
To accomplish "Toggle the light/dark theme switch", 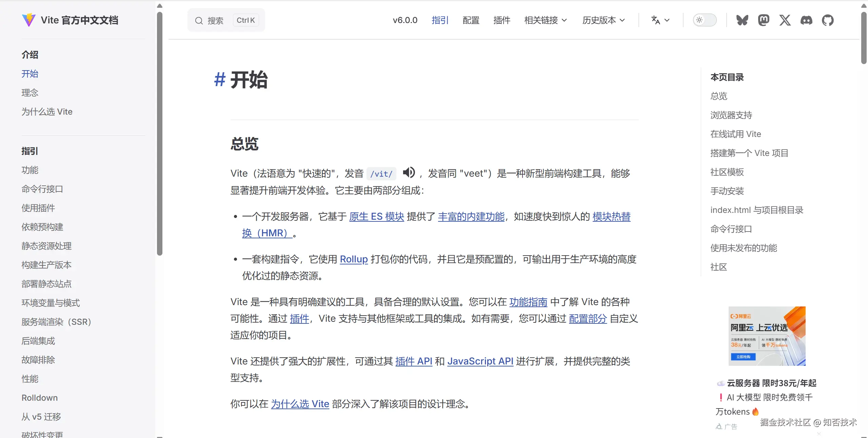I will tap(705, 20).
